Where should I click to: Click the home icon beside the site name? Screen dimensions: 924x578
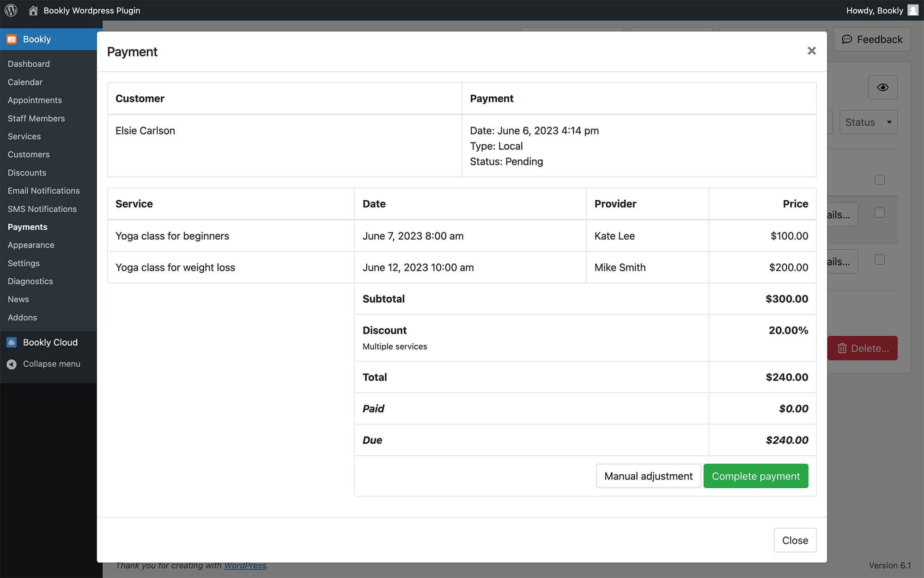tap(33, 10)
